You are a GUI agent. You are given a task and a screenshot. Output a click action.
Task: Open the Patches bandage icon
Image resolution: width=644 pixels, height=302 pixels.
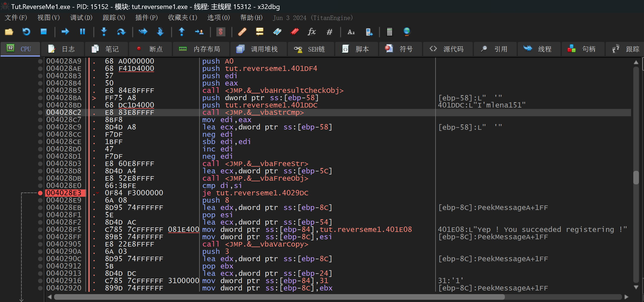point(242,32)
